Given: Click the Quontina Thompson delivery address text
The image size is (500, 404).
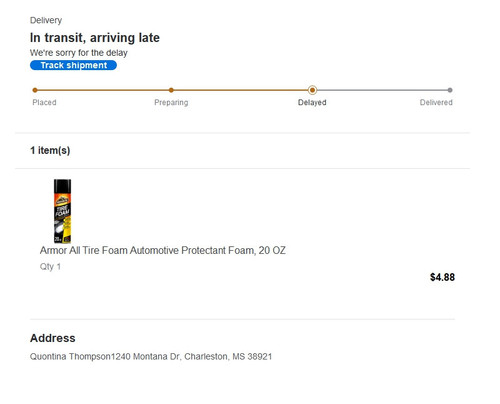Looking at the screenshot, I should coord(151,357).
